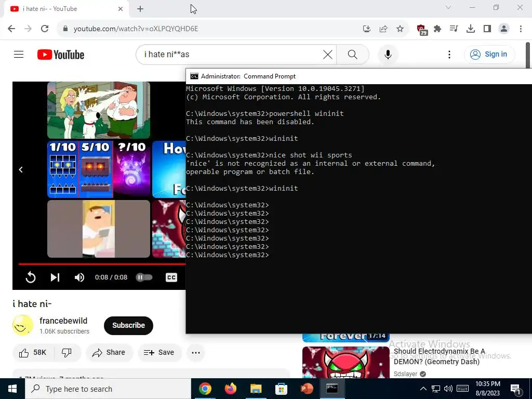Click the left arrow on endscreen suggestions
Image resolution: width=532 pixels, height=399 pixels.
click(21, 169)
